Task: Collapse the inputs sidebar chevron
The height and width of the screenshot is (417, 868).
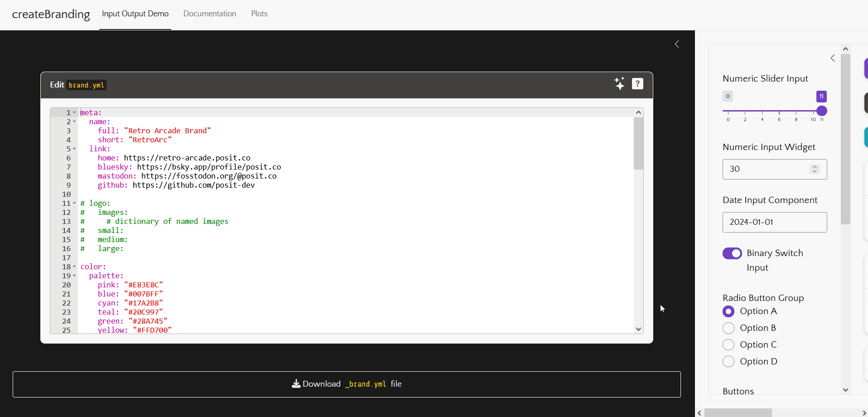Action: coord(833,58)
